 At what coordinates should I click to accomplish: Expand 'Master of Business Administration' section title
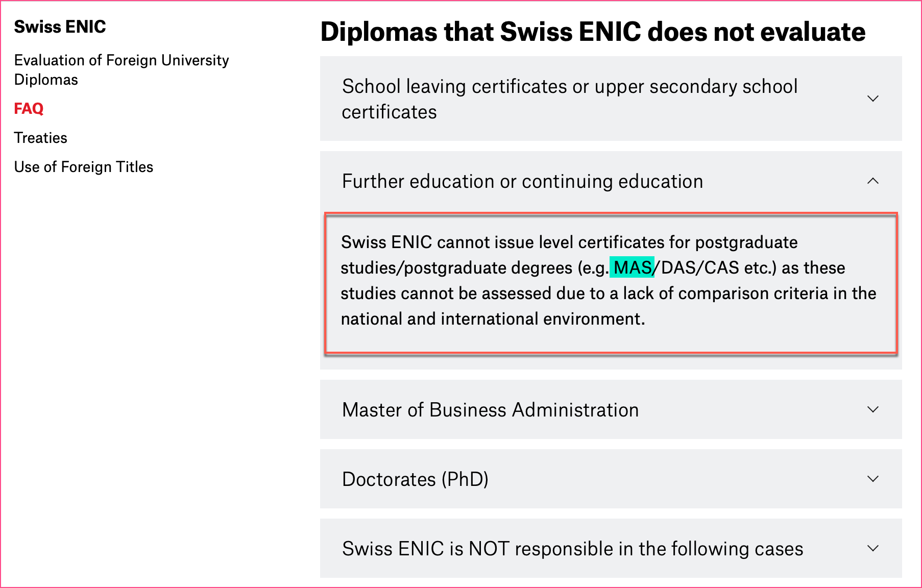[490, 410]
